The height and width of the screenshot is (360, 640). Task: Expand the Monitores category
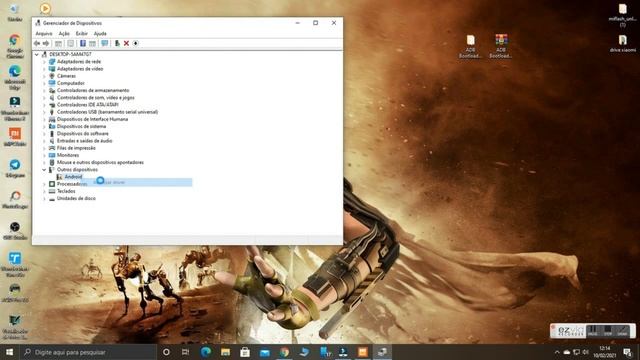(44, 155)
